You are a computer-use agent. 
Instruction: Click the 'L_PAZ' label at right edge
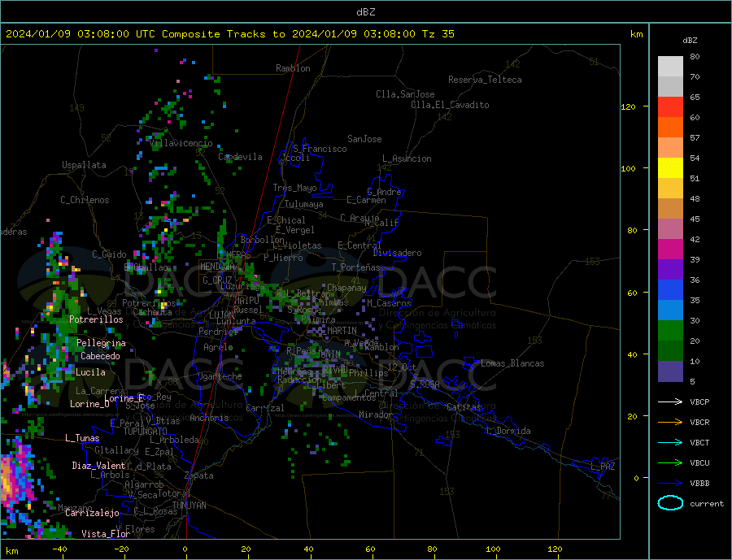(x=603, y=467)
